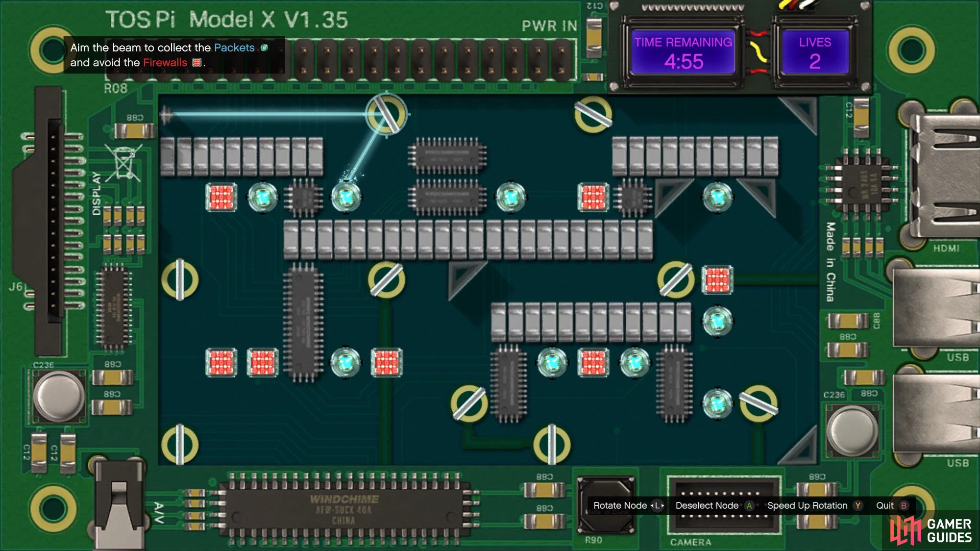The image size is (980, 551).
Task: Click the packet between the long chip and firewall
Action: 346,363
